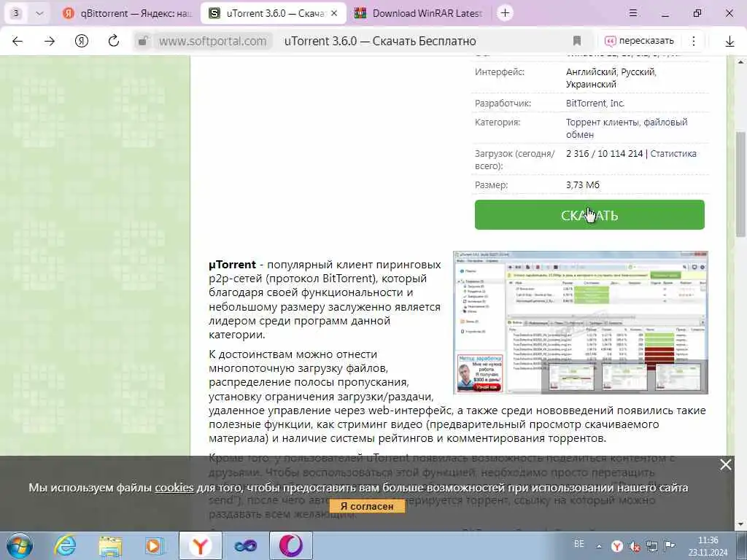Go forward with the forward arrow
The image size is (747, 560).
click(50, 42)
